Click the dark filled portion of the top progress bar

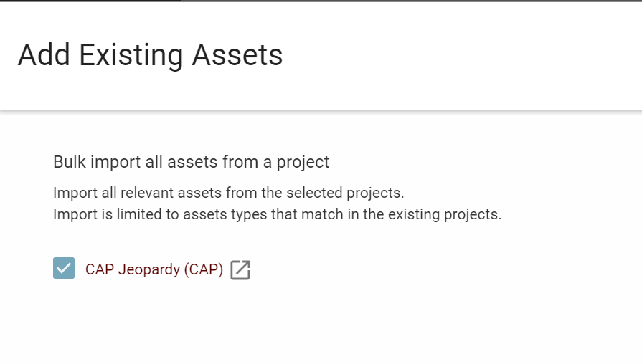(90, 1)
